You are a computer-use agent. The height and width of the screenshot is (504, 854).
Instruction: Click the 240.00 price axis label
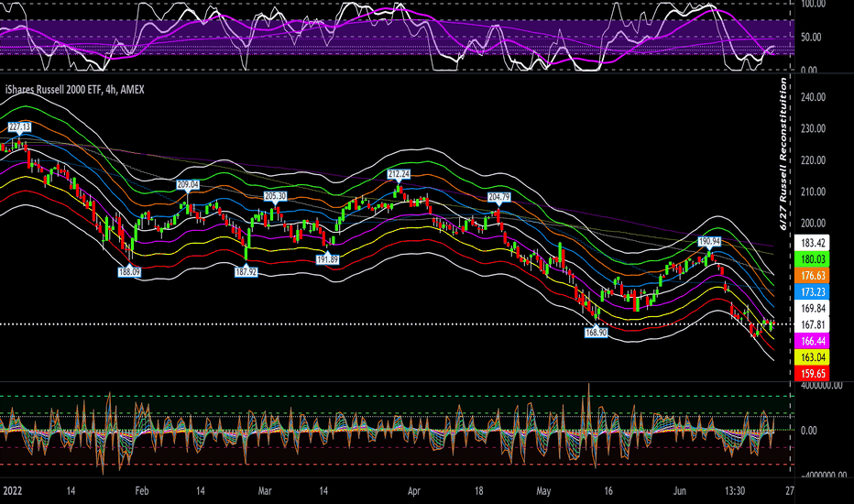coord(813,97)
